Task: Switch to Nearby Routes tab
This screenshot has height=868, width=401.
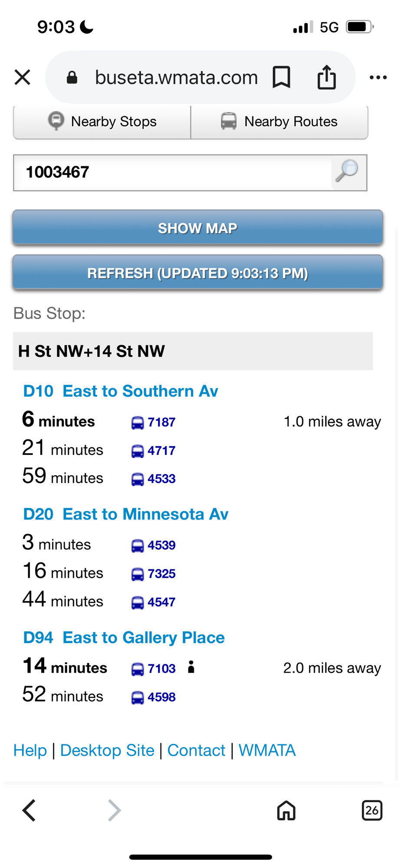Action: coord(279,122)
